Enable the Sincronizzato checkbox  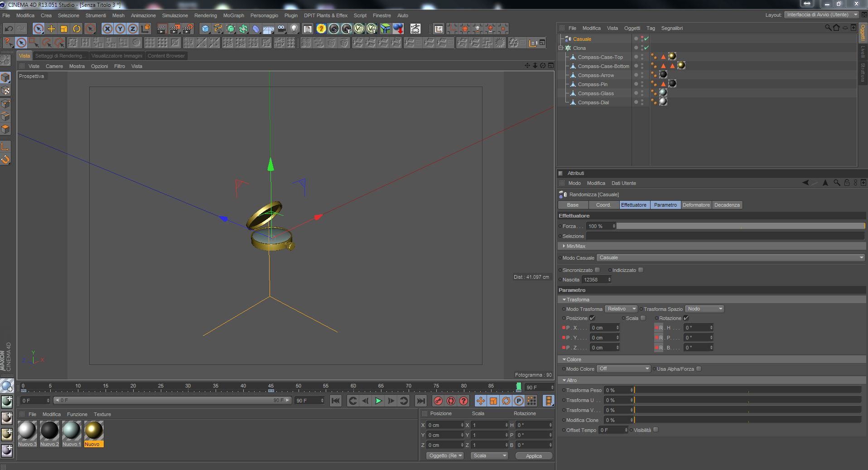(x=598, y=270)
